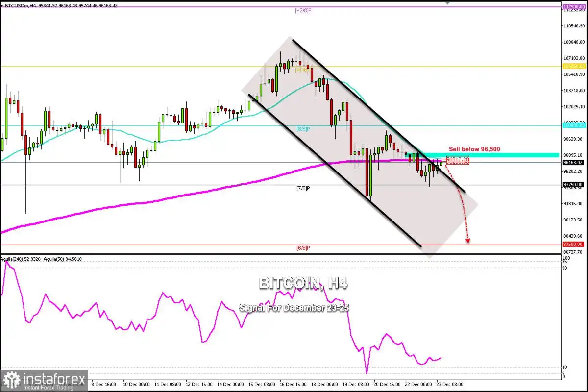Click the 91816.40 price scale value
The image size is (588, 392).
pos(574,203)
